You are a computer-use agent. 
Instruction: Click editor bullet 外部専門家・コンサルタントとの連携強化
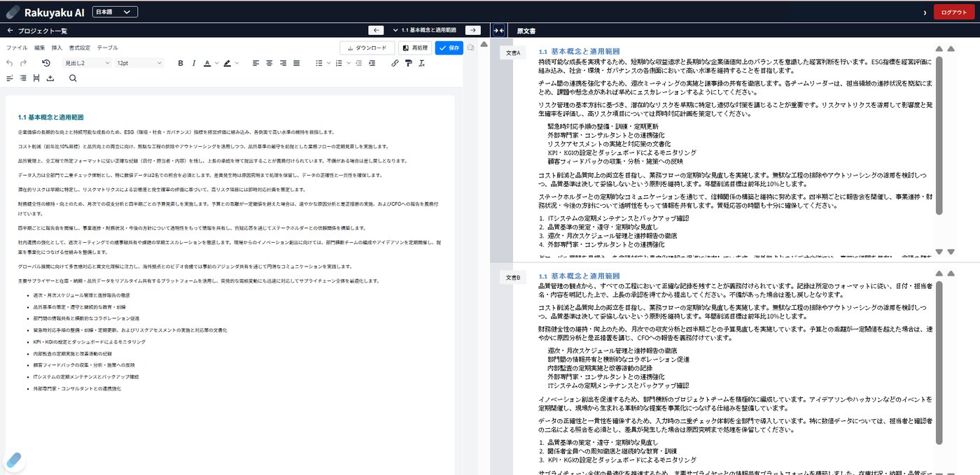click(77, 388)
